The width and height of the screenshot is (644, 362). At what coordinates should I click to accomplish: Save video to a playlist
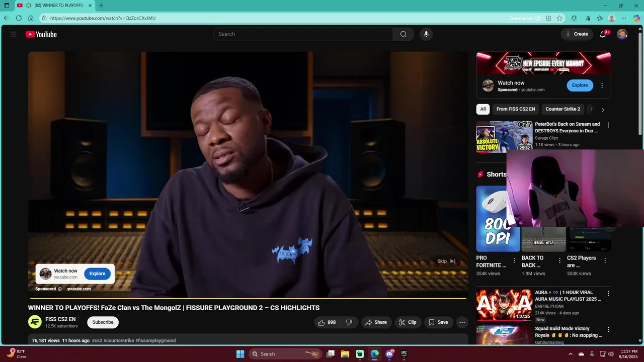click(x=438, y=322)
